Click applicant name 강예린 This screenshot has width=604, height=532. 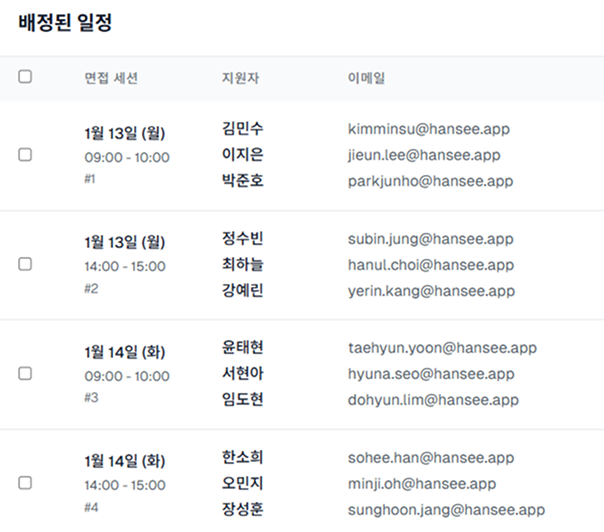pyautogui.click(x=242, y=291)
